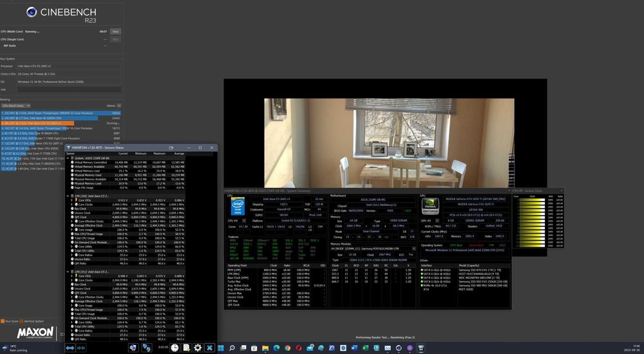Select the Intel Core i9-9880H ranking row
The height and width of the screenshot is (354, 644).
tap(61, 133)
